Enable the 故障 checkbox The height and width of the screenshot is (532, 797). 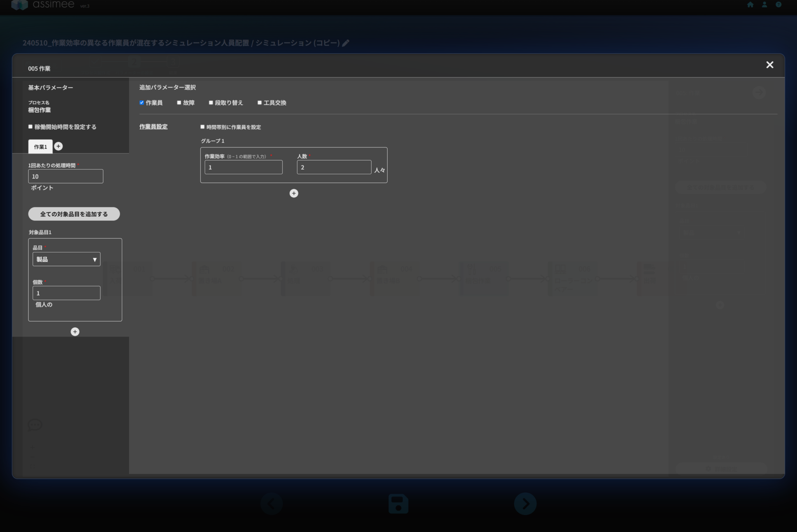click(x=179, y=103)
